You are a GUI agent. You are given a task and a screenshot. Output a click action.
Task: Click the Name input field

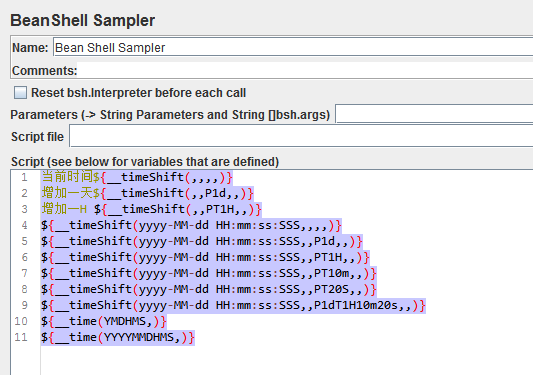point(293,47)
